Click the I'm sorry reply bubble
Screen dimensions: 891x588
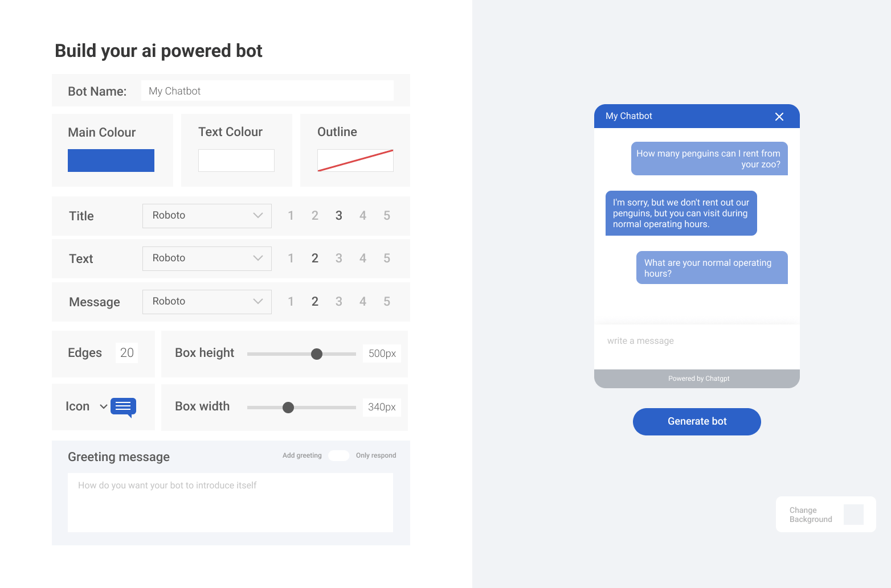(681, 213)
